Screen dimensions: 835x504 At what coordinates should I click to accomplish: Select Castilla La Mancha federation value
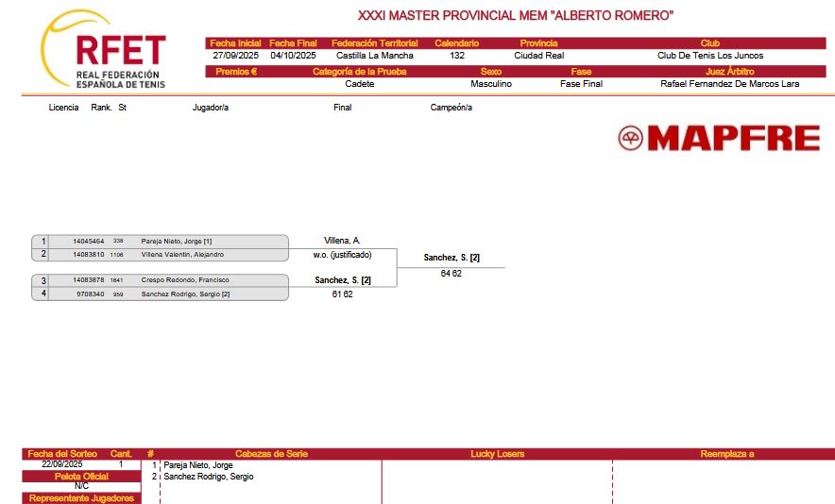[375, 56]
